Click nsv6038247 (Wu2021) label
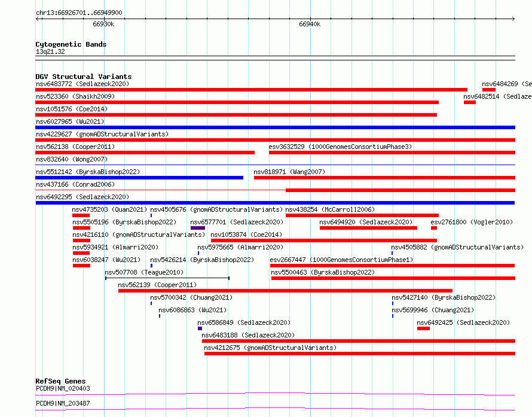Viewport: 532px width, 417px height. tap(106, 260)
